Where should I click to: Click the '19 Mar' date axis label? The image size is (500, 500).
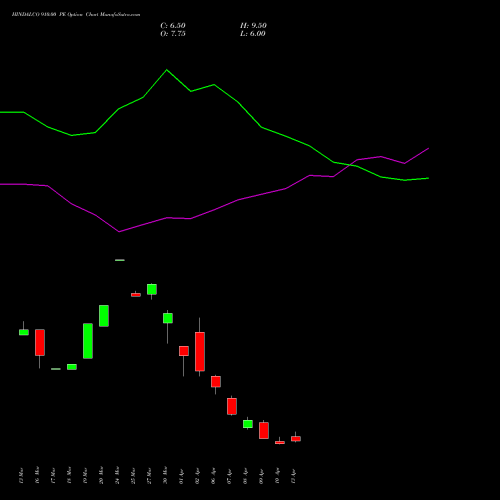[x=85, y=475]
